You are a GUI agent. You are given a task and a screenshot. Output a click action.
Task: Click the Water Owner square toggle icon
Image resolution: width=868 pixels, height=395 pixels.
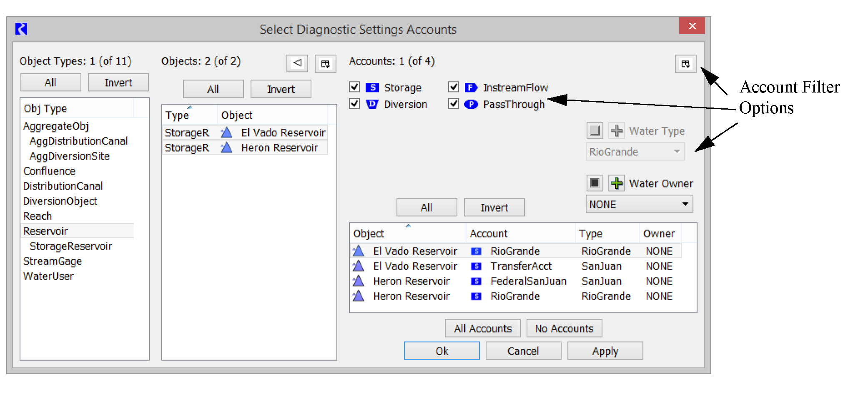(595, 183)
